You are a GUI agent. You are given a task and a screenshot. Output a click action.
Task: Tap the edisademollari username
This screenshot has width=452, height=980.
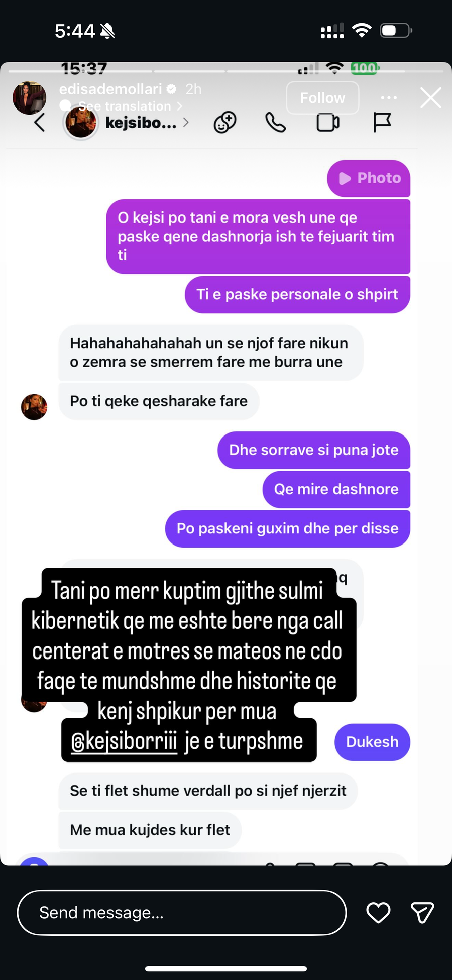tap(110, 89)
